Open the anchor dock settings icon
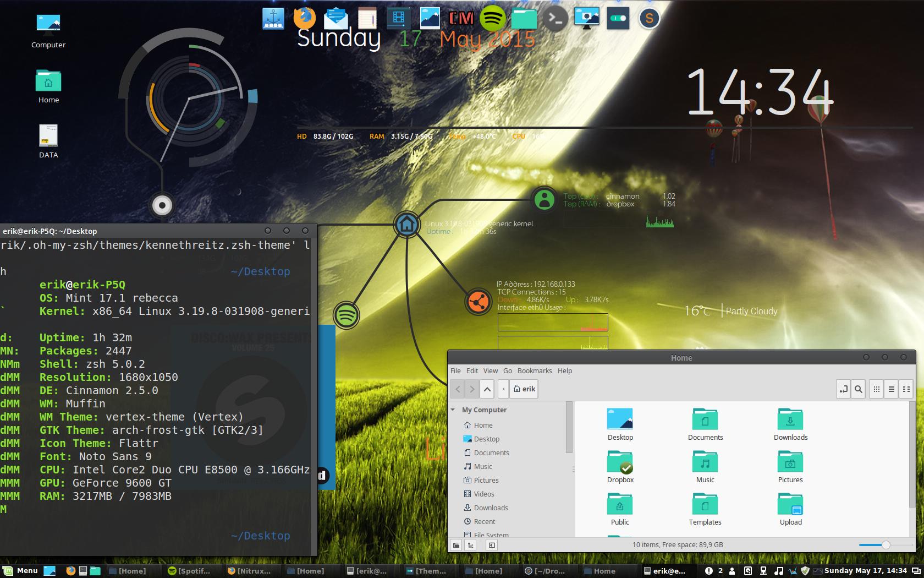The height and width of the screenshot is (578, 924). pos(273,18)
